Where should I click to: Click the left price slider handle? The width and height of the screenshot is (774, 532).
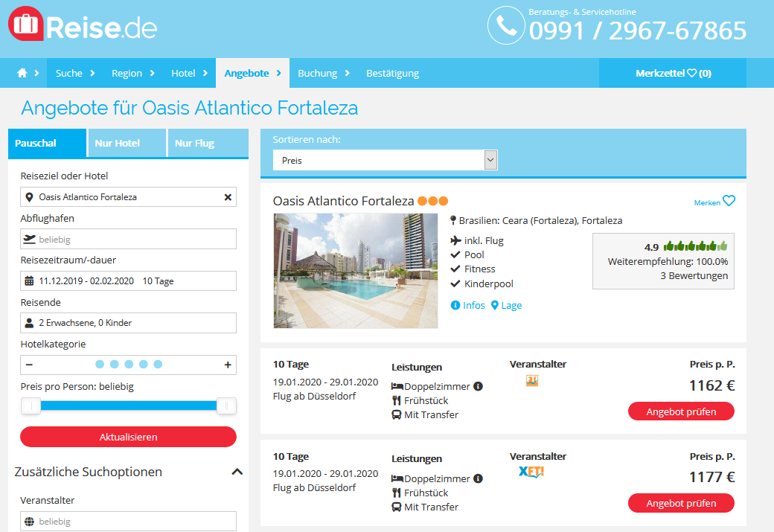click(31, 406)
